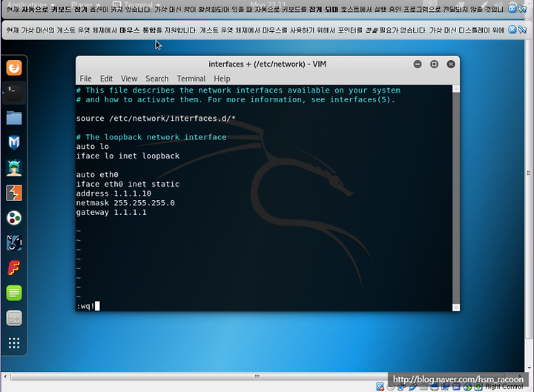The image size is (534, 392).
Task: Open the Iceweasel browser from the dock
Action: coord(14,67)
